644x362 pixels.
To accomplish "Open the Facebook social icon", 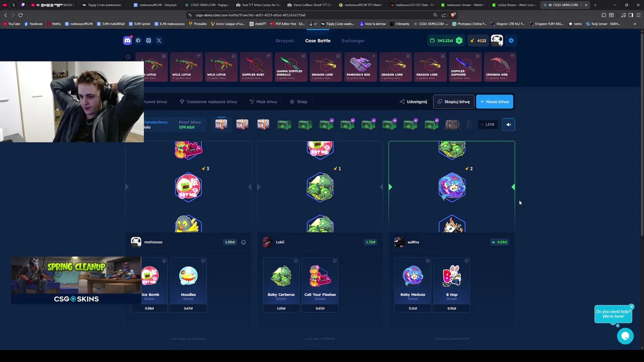I will (138, 41).
